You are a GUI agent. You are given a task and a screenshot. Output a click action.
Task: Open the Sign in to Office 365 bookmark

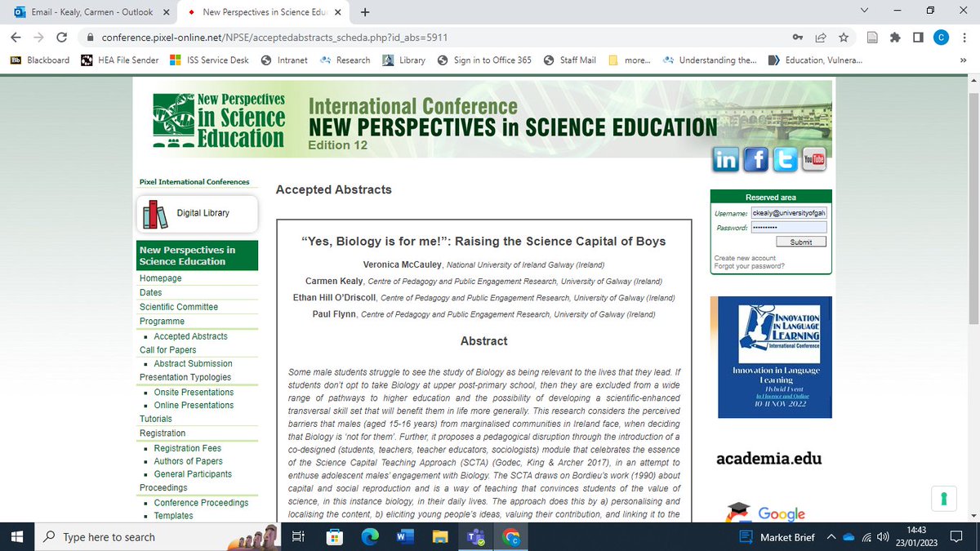[484, 60]
